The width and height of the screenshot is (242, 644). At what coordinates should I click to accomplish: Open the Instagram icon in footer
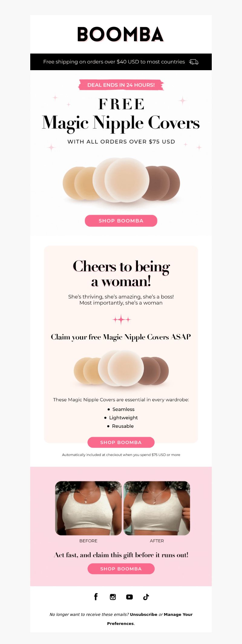tap(113, 597)
